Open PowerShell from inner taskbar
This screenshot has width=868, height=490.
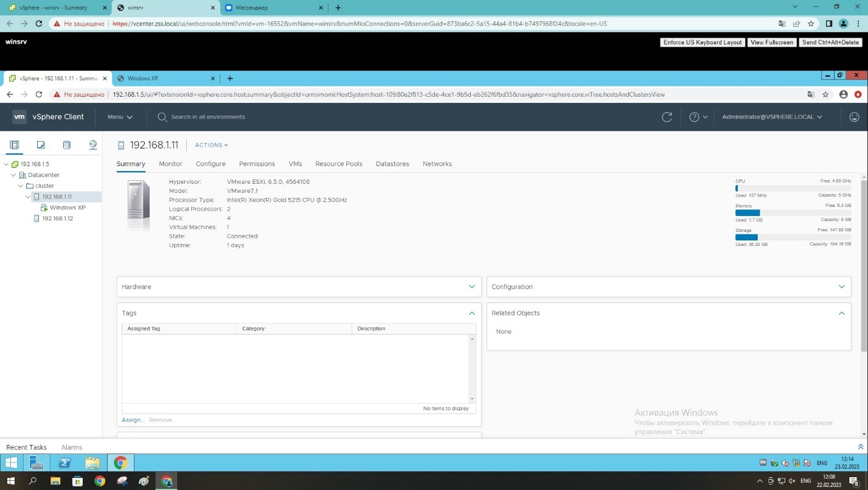coord(64,463)
